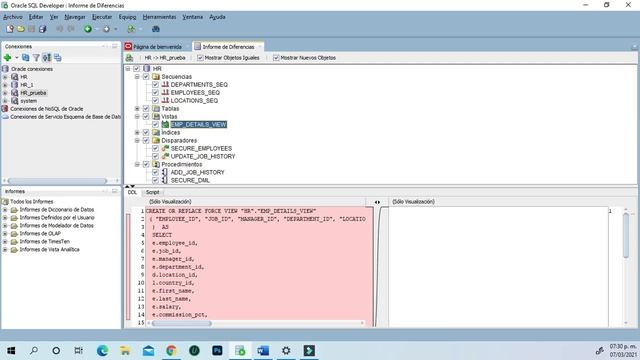Viewport: 640px width, 360px height.
Task: Collapse the Procedimientos node
Action: [x=137, y=164]
